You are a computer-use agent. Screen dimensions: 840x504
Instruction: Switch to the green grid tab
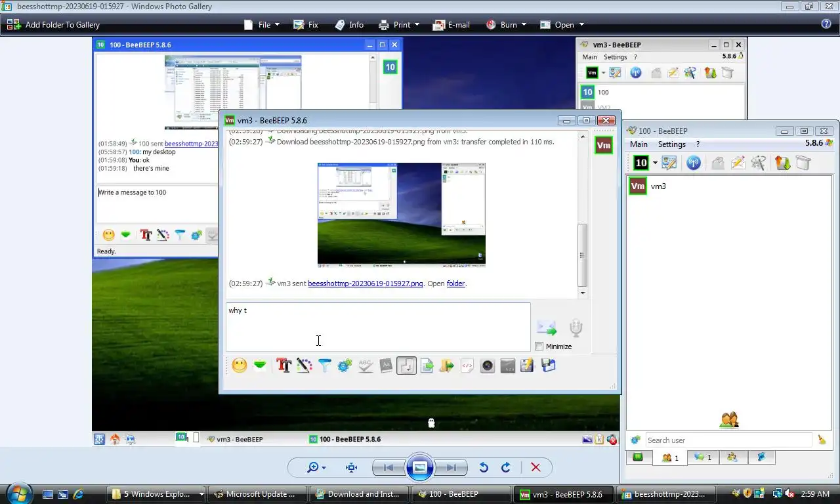[638, 457]
